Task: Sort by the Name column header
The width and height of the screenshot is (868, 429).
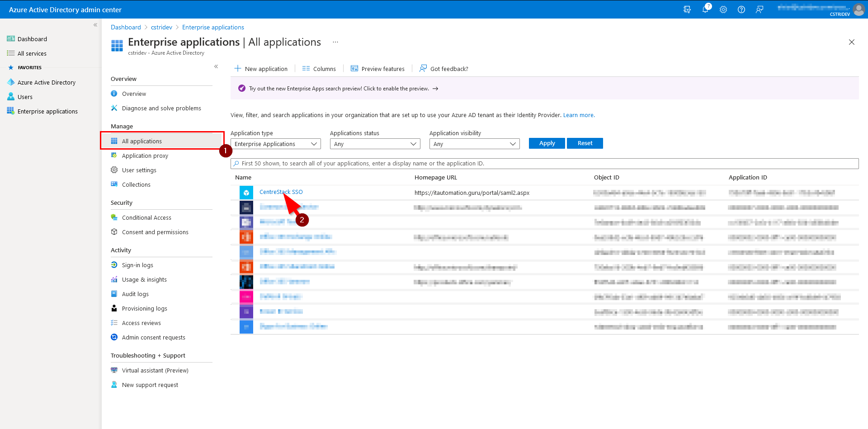Action: [243, 178]
